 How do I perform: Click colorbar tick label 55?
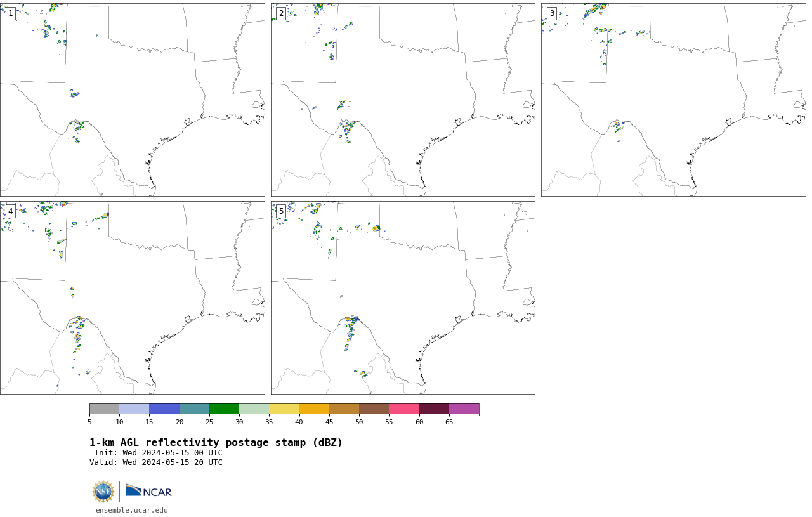389,422
